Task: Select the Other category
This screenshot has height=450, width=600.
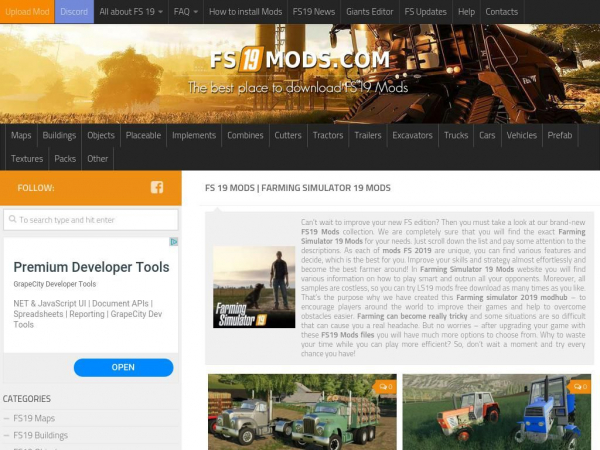Action: tap(98, 159)
